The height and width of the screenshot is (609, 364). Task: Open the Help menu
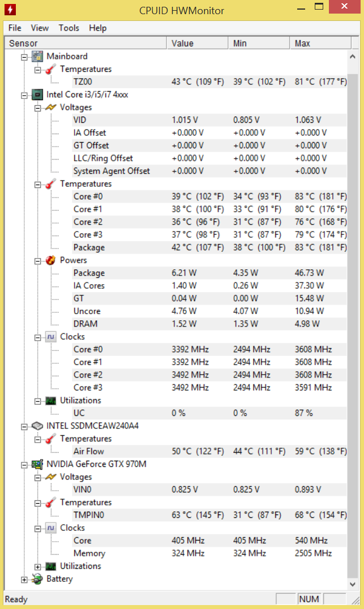pos(97,28)
